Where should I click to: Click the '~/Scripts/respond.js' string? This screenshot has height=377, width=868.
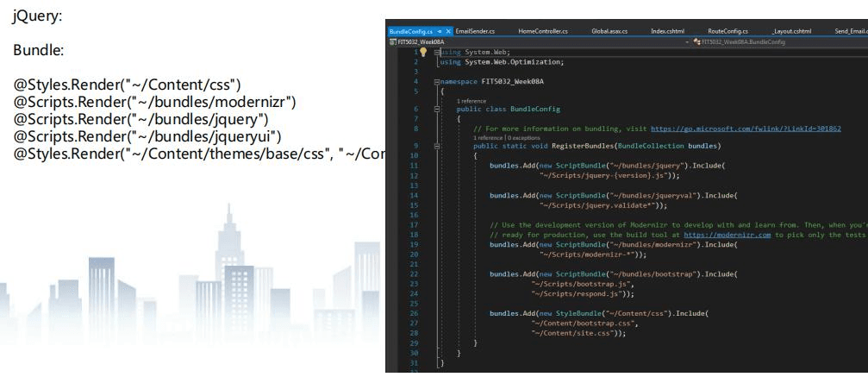click(x=577, y=294)
